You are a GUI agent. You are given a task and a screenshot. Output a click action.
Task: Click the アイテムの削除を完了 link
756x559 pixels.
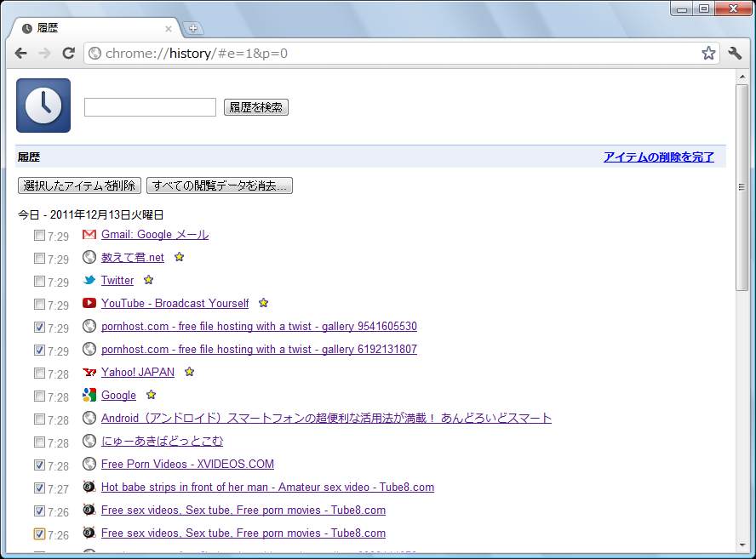click(659, 157)
